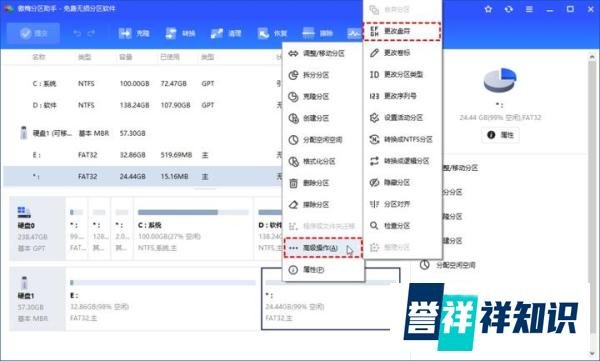This screenshot has height=361, width=600.
Task: Open the Recover (恢复) toolbar tool
Action: [272, 34]
